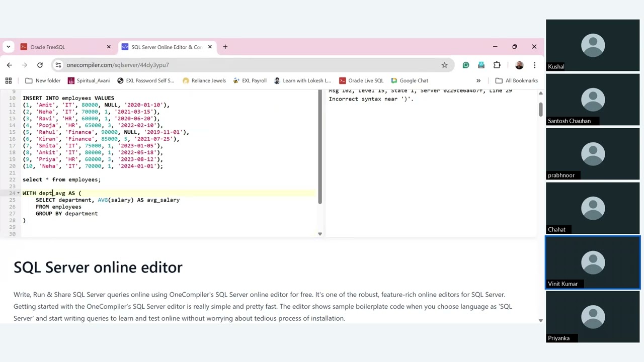Select Kushal's participant tile
The image size is (644, 362).
tap(593, 45)
